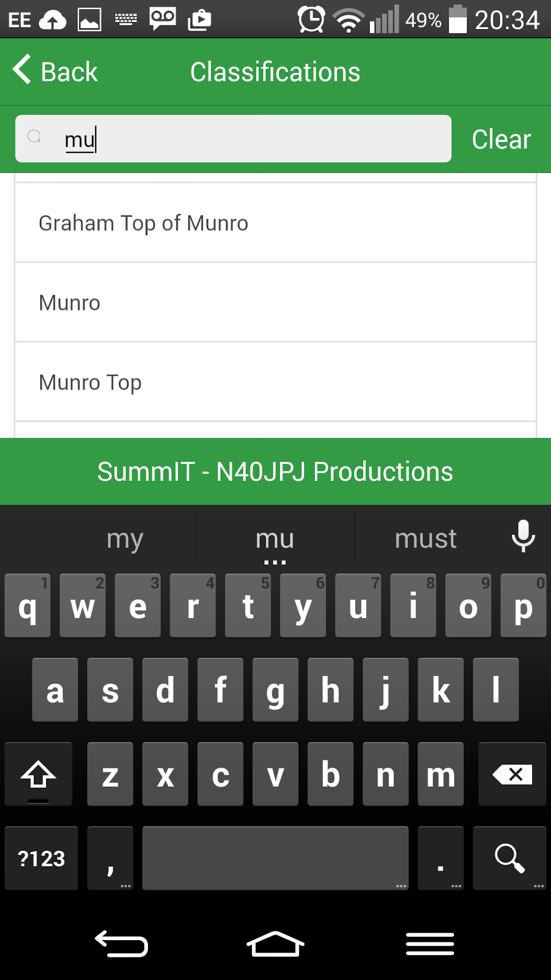551x980 pixels.
Task: Clear the search text
Action: pyautogui.click(x=501, y=139)
